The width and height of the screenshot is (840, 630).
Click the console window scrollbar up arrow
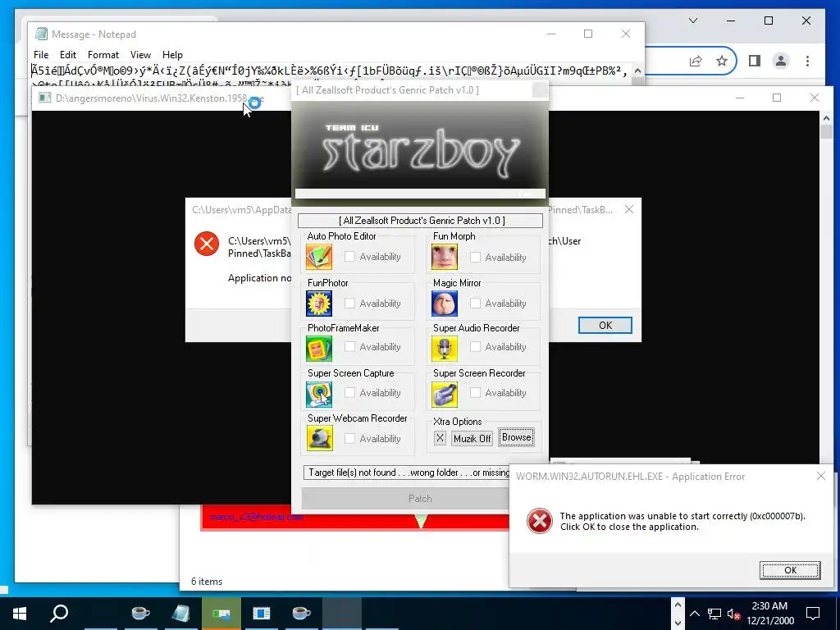point(826,118)
